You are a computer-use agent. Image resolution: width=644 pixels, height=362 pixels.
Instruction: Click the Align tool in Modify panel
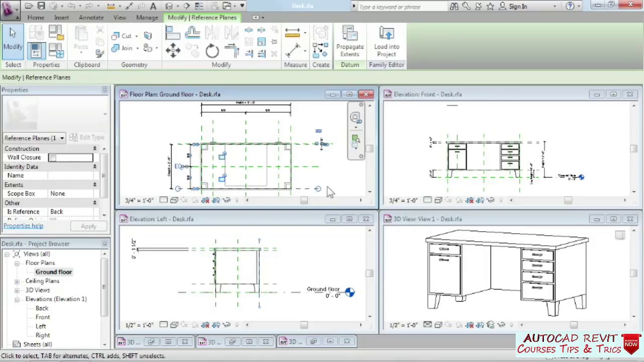pos(173,34)
